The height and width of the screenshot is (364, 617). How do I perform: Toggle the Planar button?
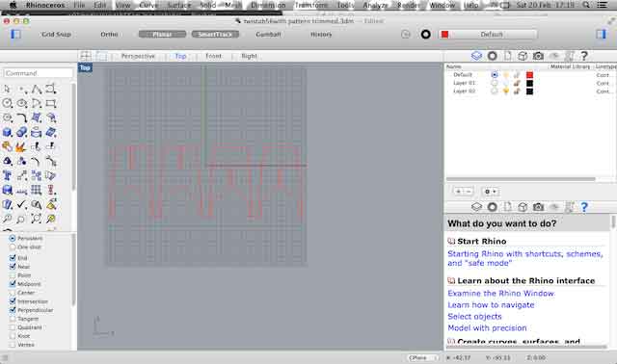point(162,35)
